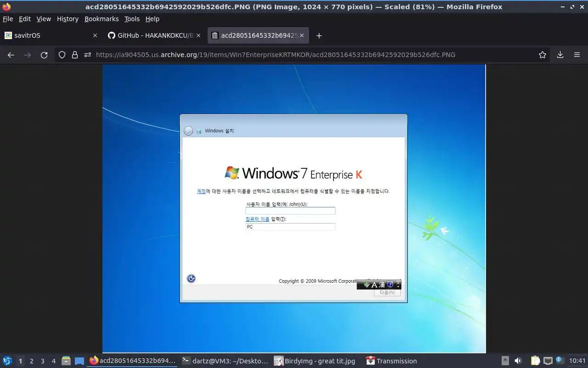Switch to workspace 2
The image size is (588, 368).
[31, 361]
